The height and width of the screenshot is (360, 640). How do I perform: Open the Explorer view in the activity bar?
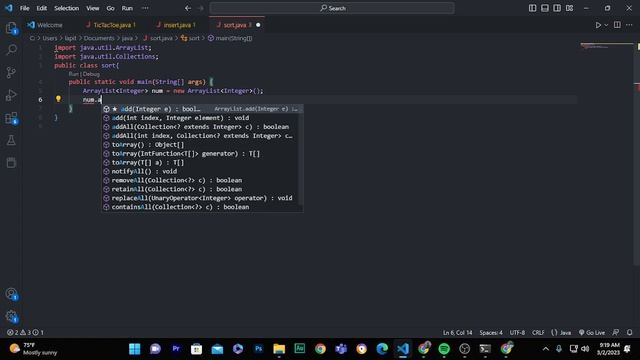tap(11, 28)
